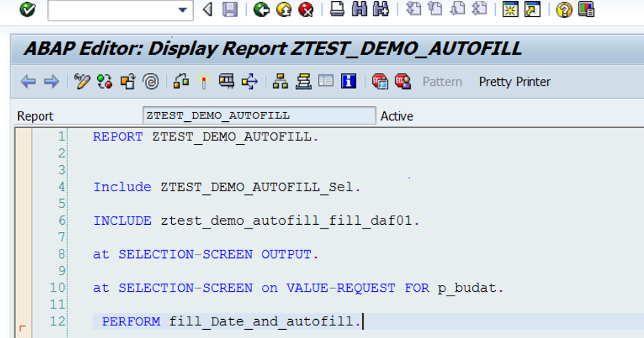Create a new session with the new session icon
This screenshot has height=338, width=644.
click(x=510, y=10)
